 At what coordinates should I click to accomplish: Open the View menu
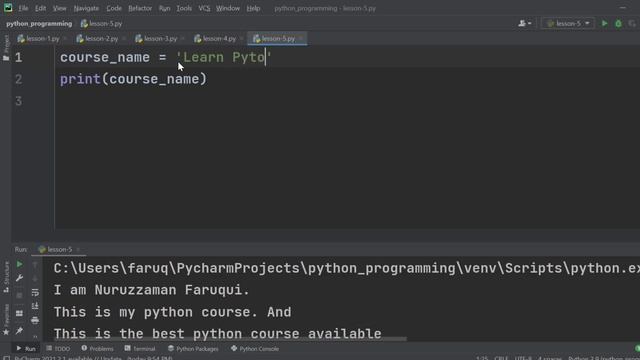(x=60, y=8)
